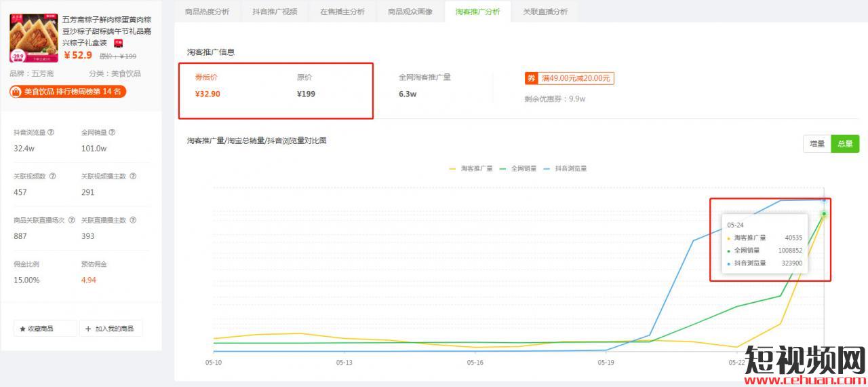The height and width of the screenshot is (387, 868).
Task: Switch chart to 总量 mode
Action: [x=845, y=144]
